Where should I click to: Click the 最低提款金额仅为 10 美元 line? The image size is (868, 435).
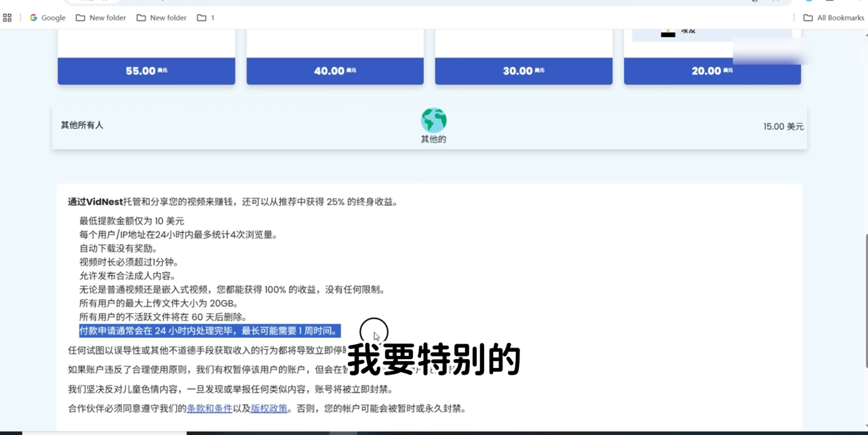tap(132, 221)
